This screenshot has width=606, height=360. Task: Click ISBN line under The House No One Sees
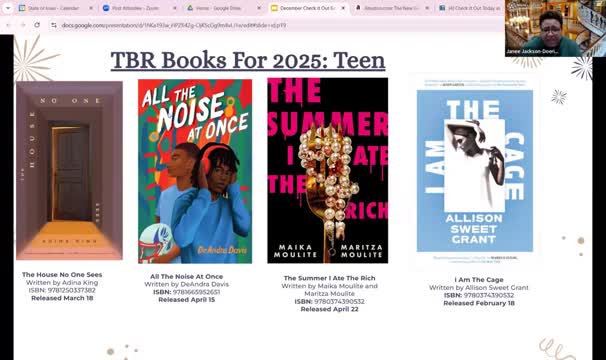(62, 290)
